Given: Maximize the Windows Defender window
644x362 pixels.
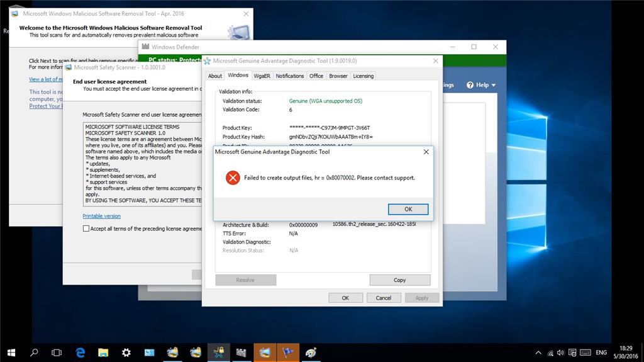Looking at the screenshot, I should 474,47.
